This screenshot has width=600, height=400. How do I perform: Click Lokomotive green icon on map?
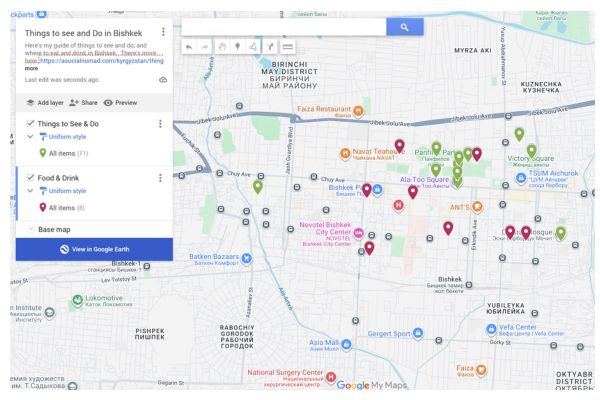click(x=78, y=300)
